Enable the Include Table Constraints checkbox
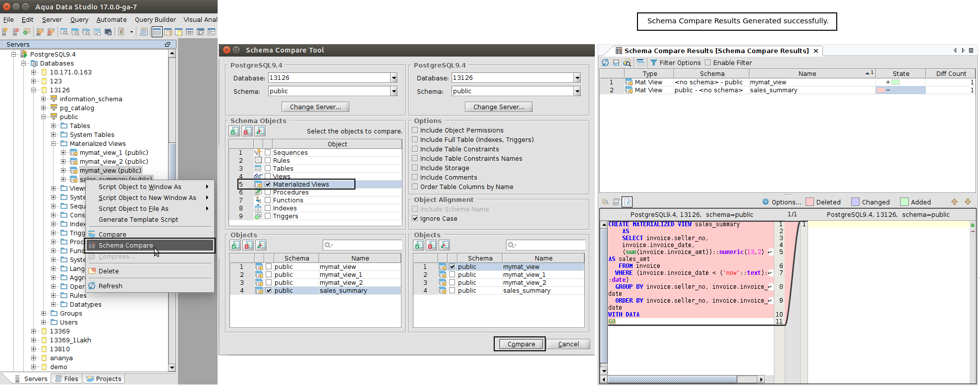Screen dimensions: 980x387 (x=415, y=149)
